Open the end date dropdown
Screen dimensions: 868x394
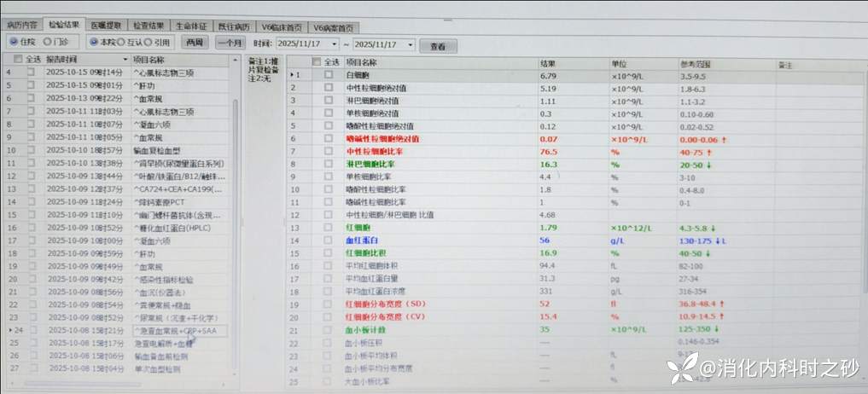(x=411, y=44)
